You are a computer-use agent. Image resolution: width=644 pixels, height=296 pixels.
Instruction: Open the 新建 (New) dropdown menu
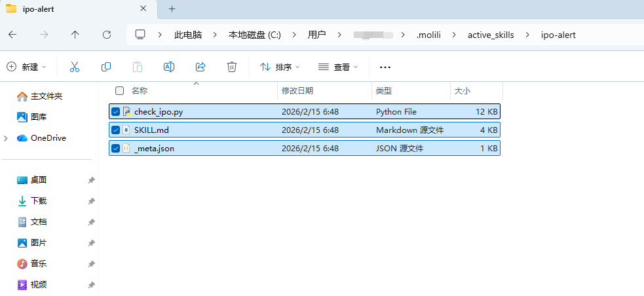[27, 67]
